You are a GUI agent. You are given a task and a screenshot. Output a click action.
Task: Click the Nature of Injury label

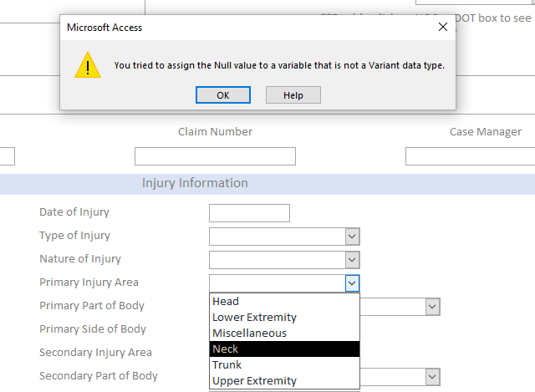[80, 259]
